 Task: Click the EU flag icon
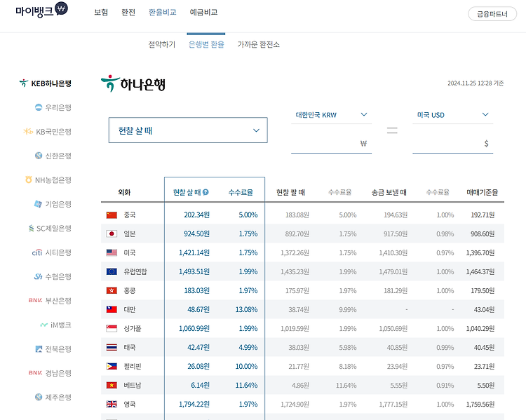click(x=112, y=272)
